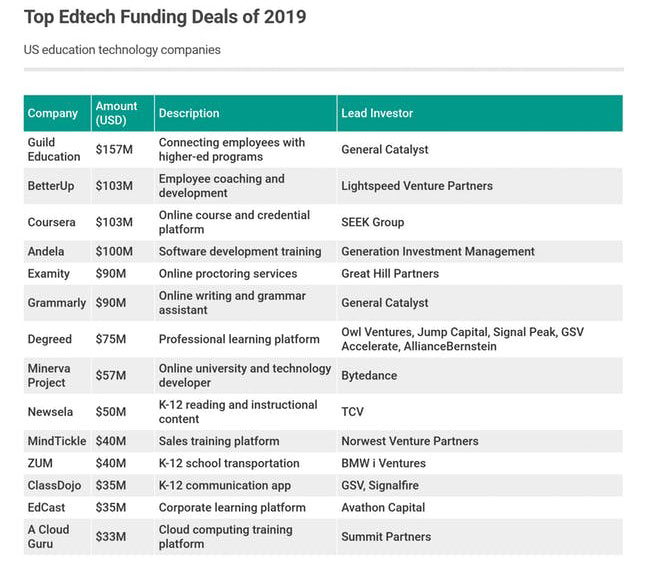Select the Degreed company cell
648x566 pixels.
pyautogui.click(x=57, y=339)
